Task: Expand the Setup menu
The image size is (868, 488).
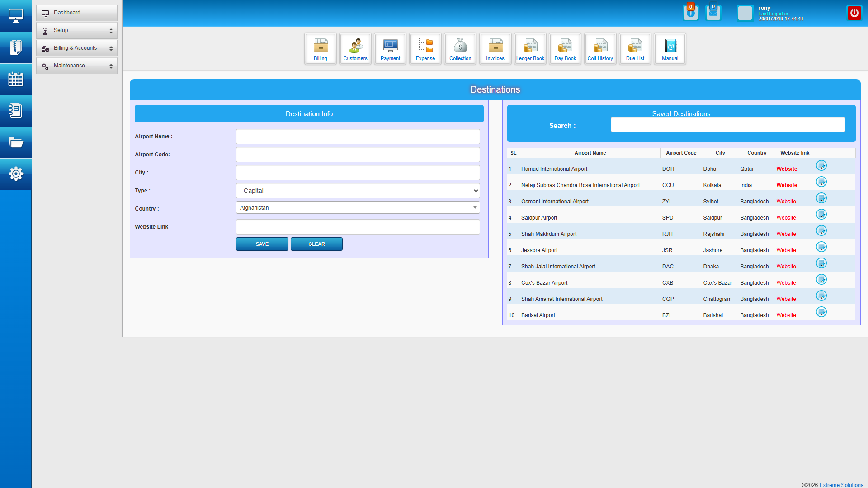Action: point(77,30)
